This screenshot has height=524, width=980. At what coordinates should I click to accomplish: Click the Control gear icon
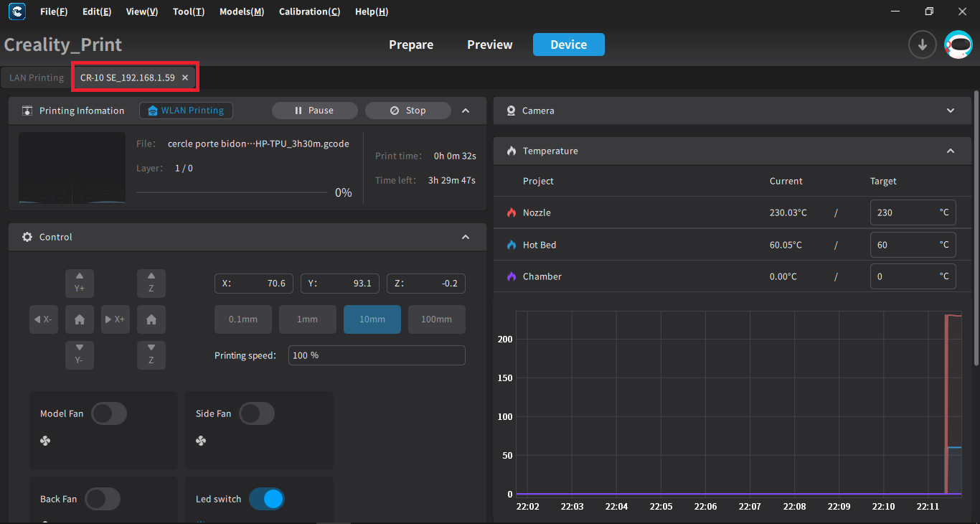point(27,237)
